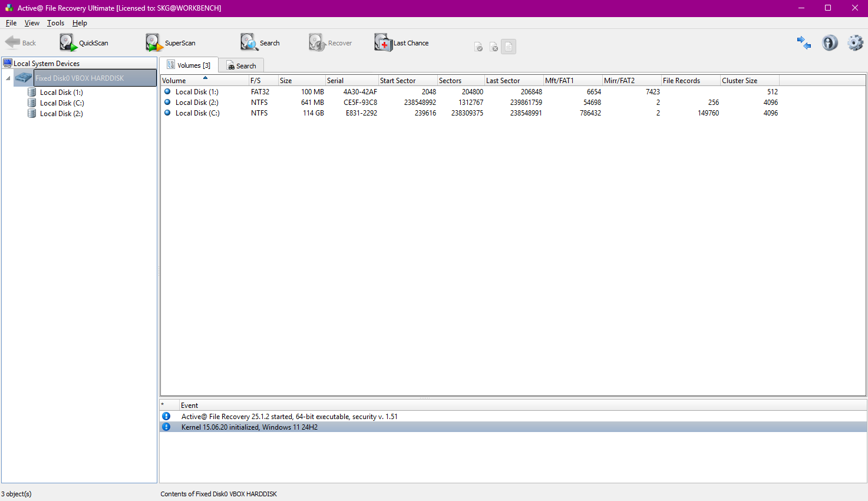868x501 pixels.
Task: Click info icon of Kernel initialized event
Action: 166,427
